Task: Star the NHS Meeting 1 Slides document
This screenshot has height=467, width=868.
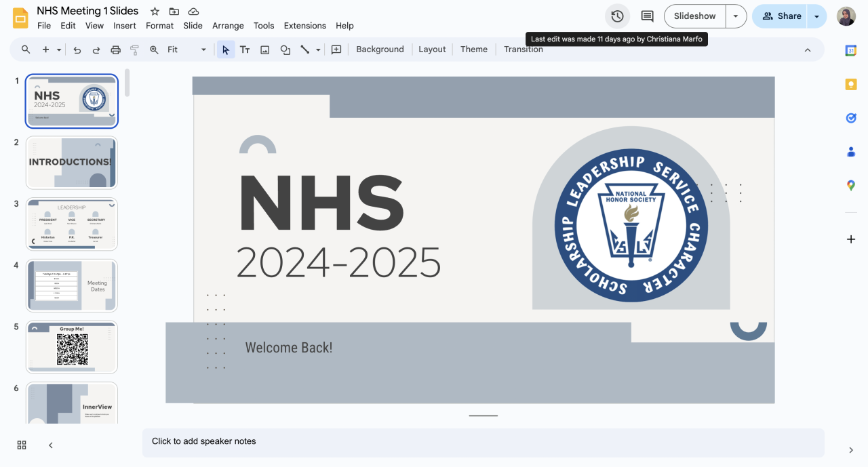Action: point(155,12)
